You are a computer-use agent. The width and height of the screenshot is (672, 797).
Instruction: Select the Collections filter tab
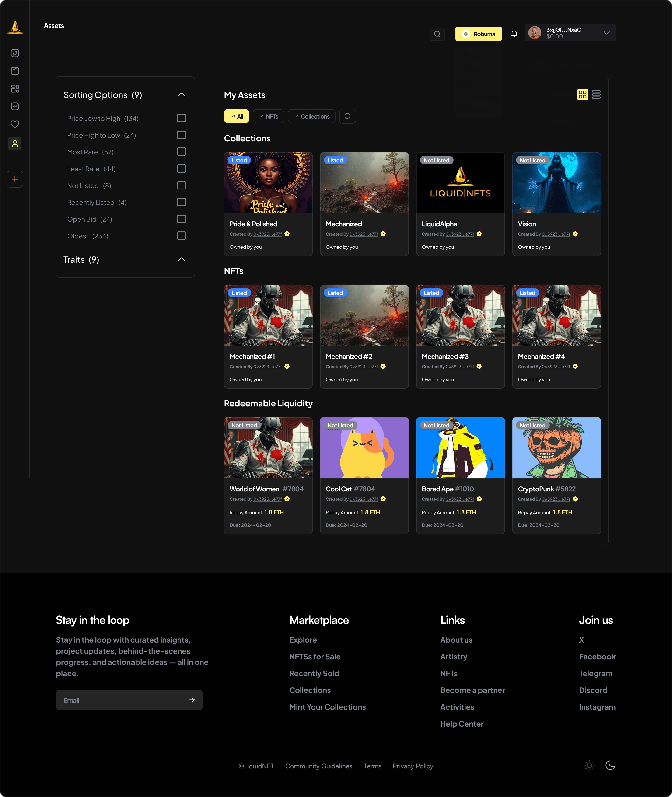(x=312, y=116)
